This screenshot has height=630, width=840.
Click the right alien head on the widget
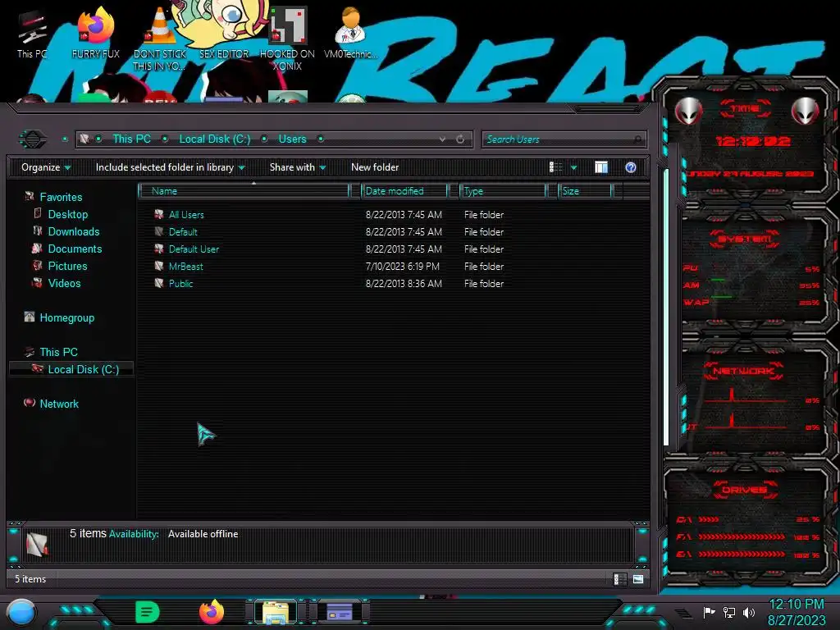pyautogui.click(x=806, y=111)
